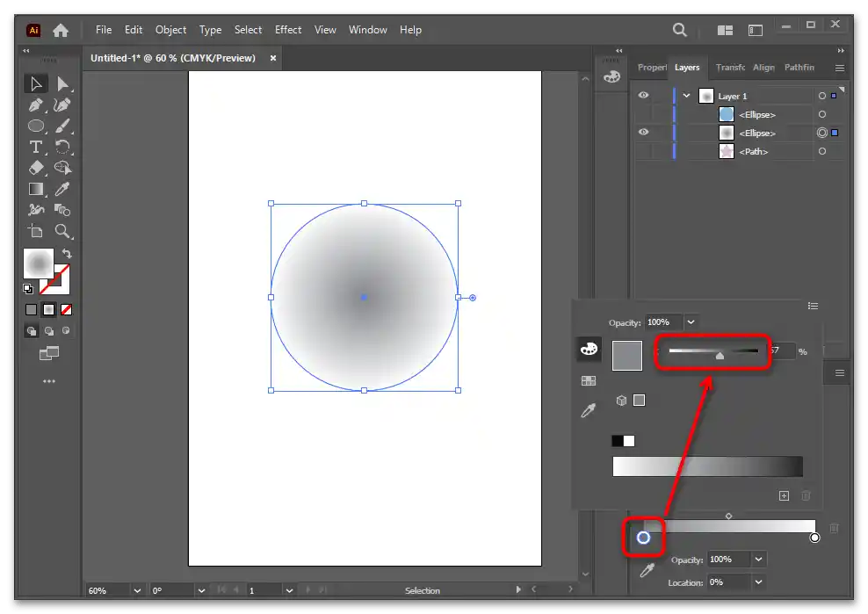
Task: Activate the Type tool
Action: 36,147
